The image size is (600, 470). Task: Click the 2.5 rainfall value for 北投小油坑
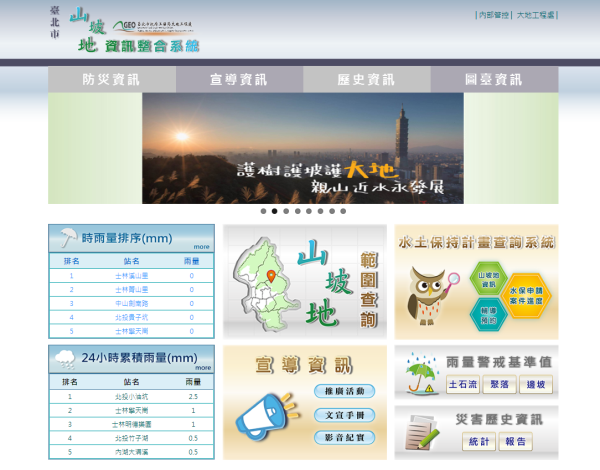pos(193,397)
